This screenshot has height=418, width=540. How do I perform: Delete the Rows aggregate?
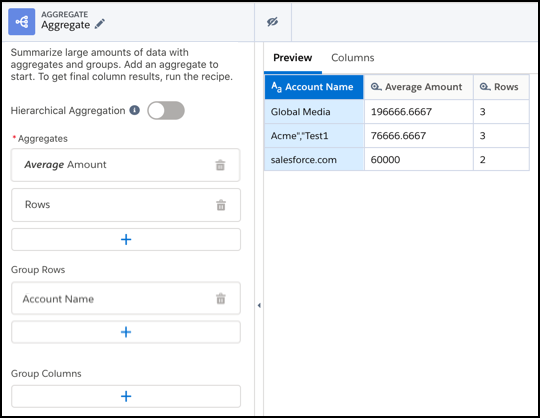coord(221,205)
